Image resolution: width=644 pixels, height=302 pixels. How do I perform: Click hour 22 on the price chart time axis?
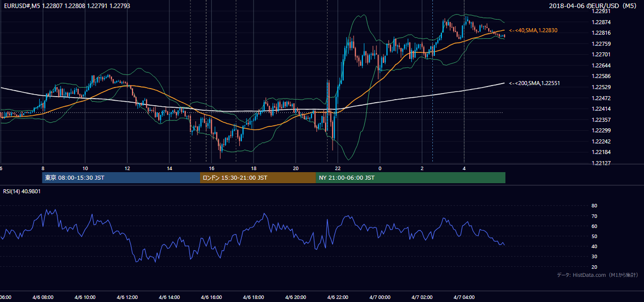tap(338, 168)
